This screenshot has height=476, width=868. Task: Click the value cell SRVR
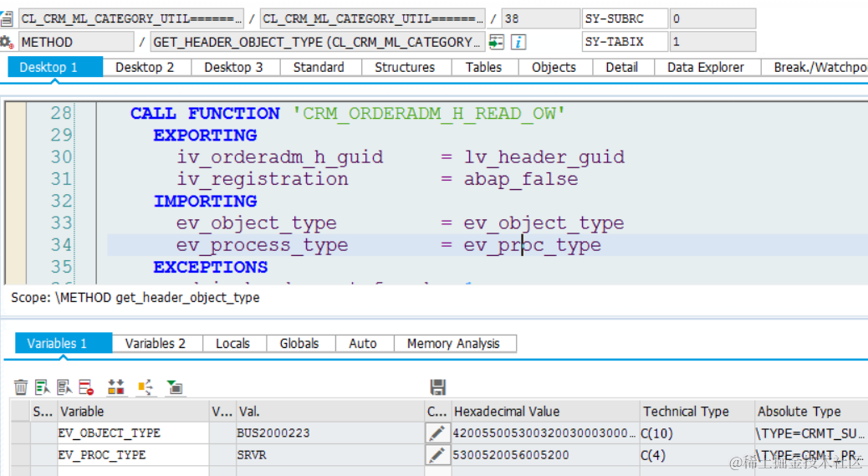[330, 455]
